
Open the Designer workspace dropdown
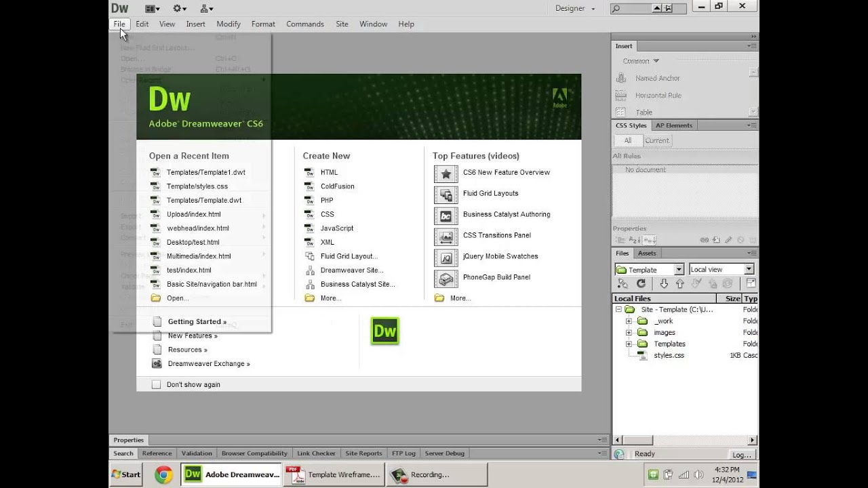pyautogui.click(x=575, y=9)
